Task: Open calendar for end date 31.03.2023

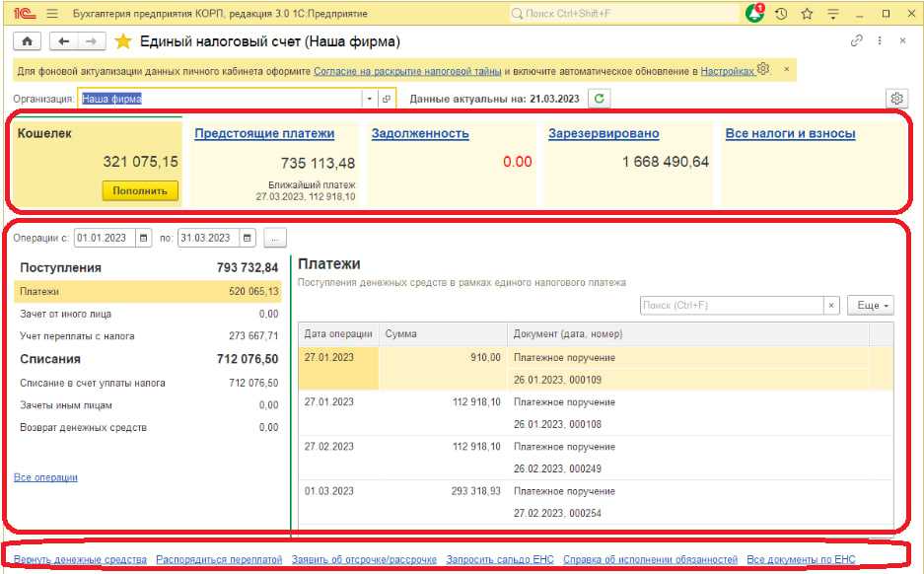Action: pos(248,238)
